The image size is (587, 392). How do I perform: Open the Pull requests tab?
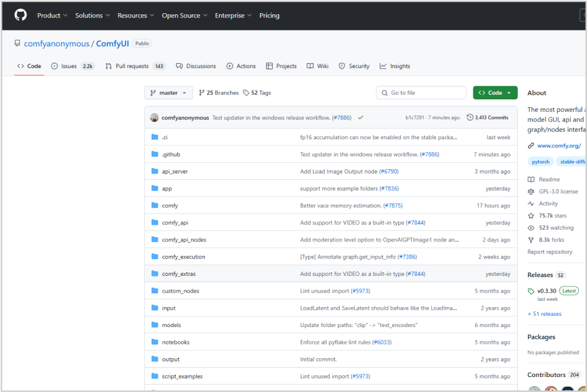point(135,66)
